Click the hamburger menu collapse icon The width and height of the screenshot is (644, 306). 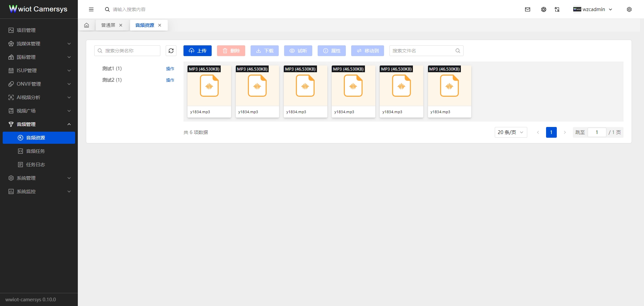click(91, 9)
